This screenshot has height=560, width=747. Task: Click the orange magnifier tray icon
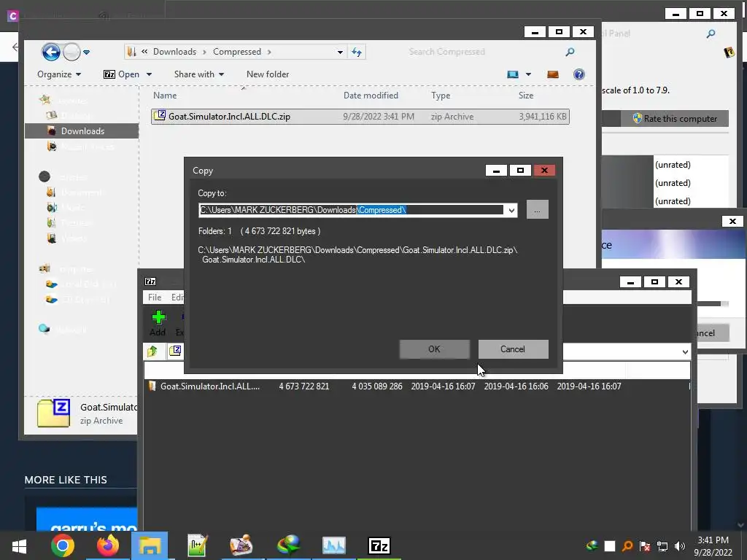pyautogui.click(x=627, y=546)
